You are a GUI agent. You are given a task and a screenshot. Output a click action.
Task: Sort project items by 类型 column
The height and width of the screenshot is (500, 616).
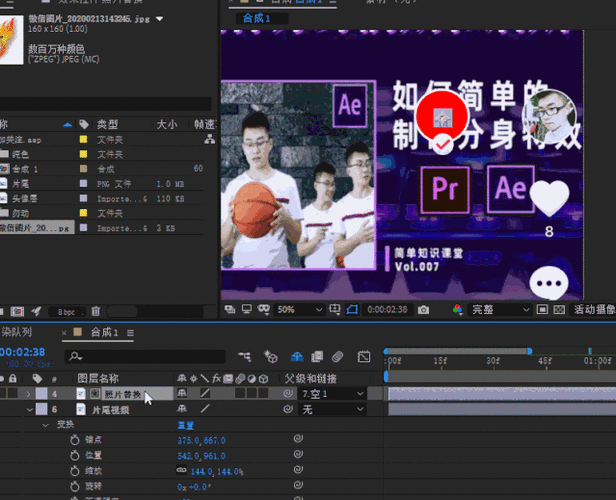[x=107, y=125]
